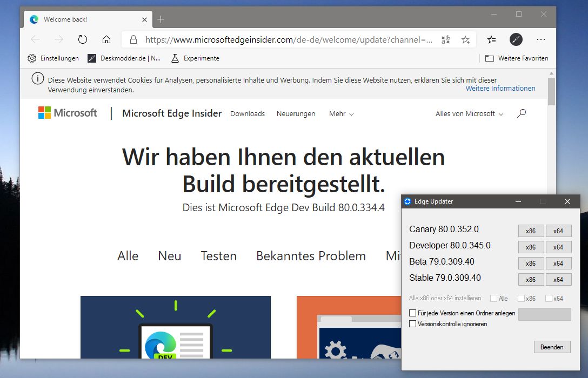
Task: Expand the Mehr dropdown menu
Action: pyautogui.click(x=341, y=113)
